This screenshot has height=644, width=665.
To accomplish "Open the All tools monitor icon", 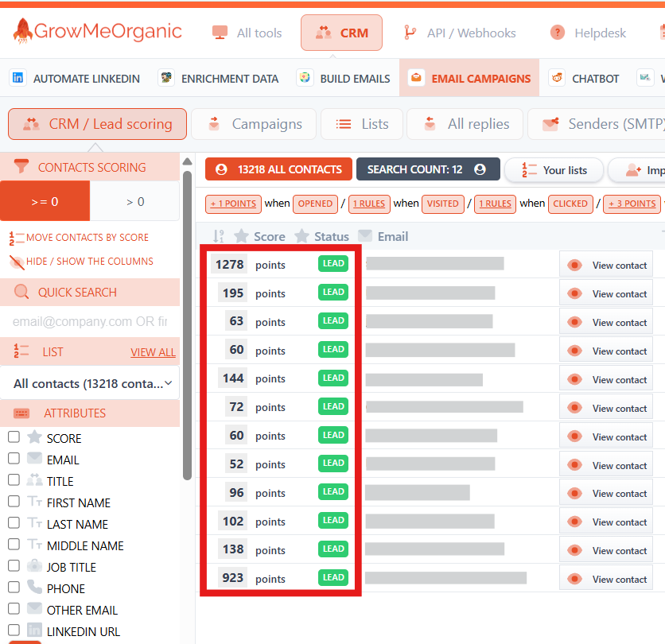I will tap(220, 33).
